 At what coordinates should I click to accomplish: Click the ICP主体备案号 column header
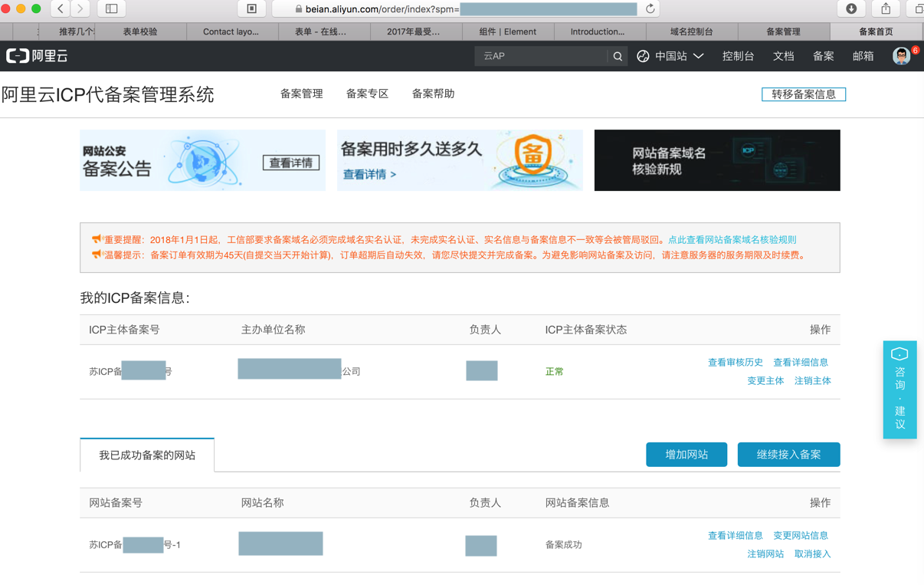pos(124,330)
